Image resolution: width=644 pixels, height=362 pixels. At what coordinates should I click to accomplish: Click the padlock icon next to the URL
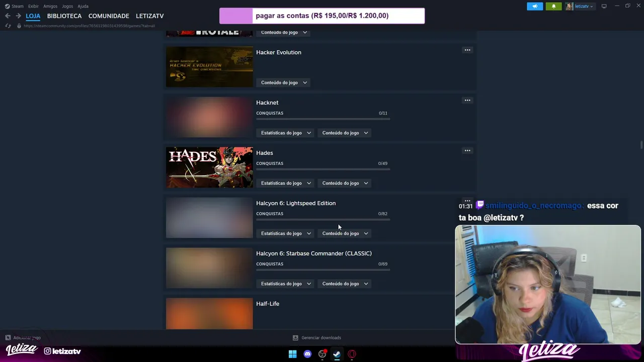[x=19, y=26]
